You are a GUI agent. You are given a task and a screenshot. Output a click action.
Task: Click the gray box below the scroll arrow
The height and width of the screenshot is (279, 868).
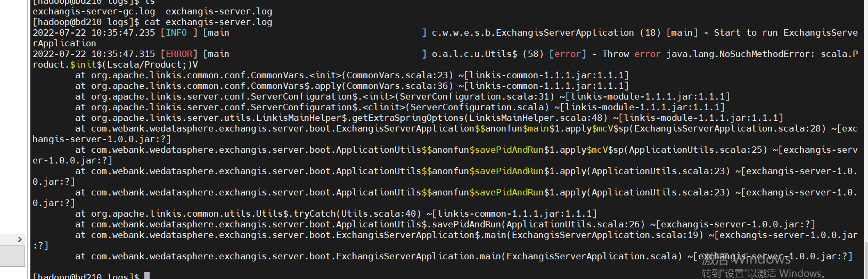pyautogui.click(x=12, y=256)
